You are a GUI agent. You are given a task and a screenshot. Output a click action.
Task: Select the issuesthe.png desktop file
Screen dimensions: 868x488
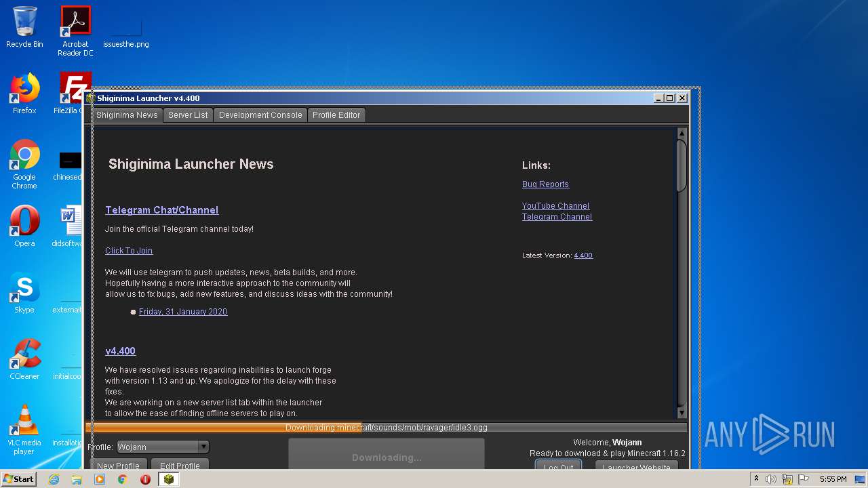tap(126, 31)
